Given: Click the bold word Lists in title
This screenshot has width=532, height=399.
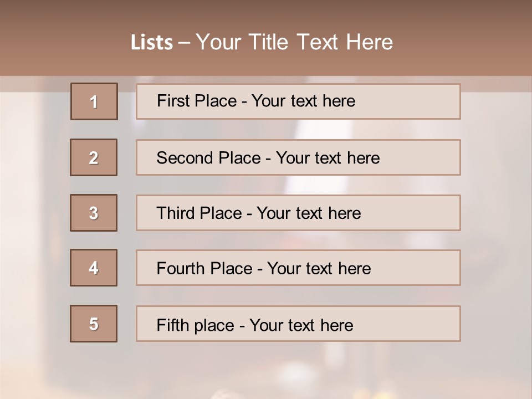Looking at the screenshot, I should (152, 43).
